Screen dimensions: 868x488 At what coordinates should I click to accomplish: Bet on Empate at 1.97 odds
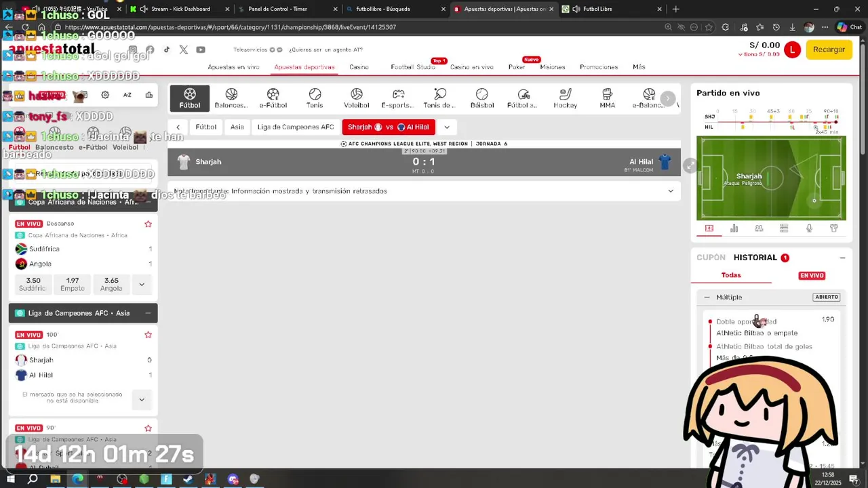[x=73, y=284]
